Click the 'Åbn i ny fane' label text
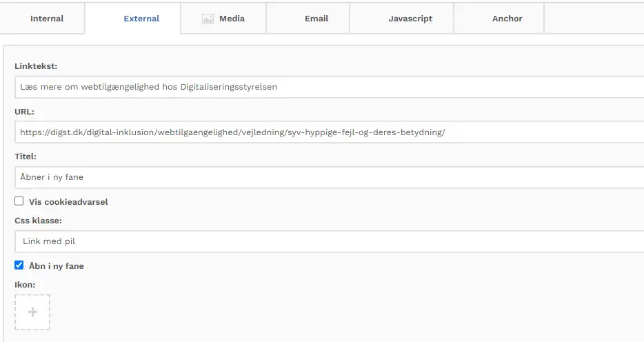Image resolution: width=644 pixels, height=342 pixels. [x=57, y=266]
